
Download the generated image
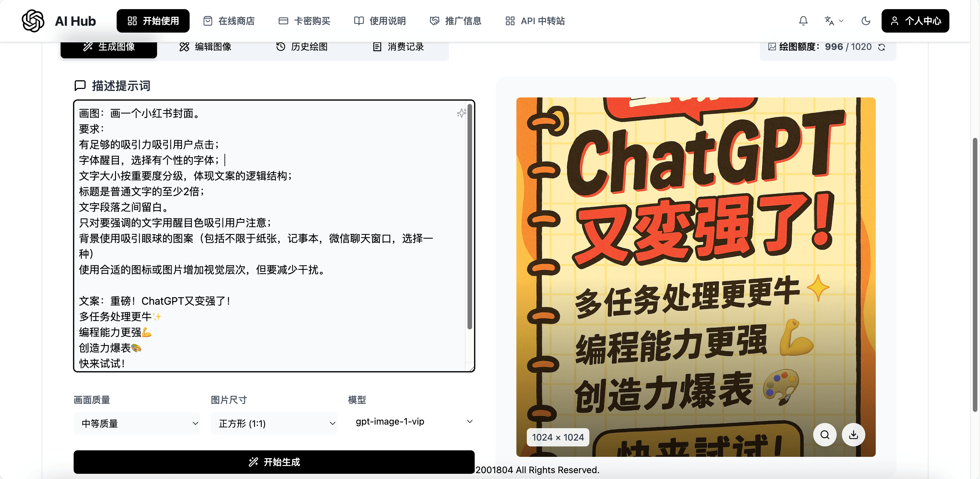pyautogui.click(x=853, y=434)
